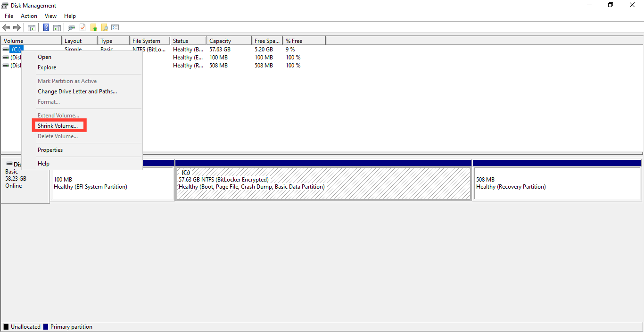Click the folder-with-magnifier toolbar icon
Screen dimensions: 644x332
pyautogui.click(x=105, y=27)
